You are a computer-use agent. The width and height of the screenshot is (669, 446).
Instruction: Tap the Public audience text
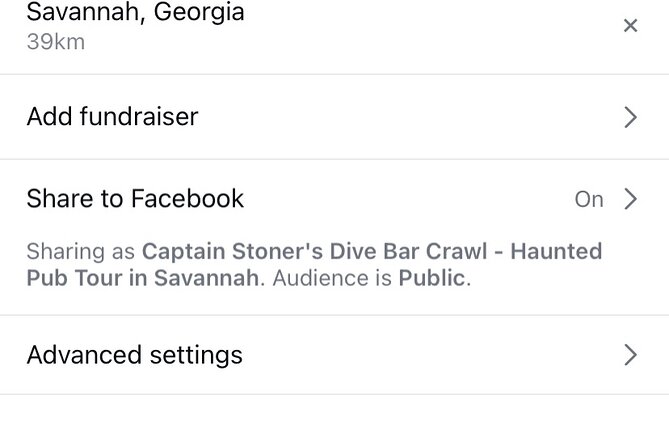coord(432,278)
